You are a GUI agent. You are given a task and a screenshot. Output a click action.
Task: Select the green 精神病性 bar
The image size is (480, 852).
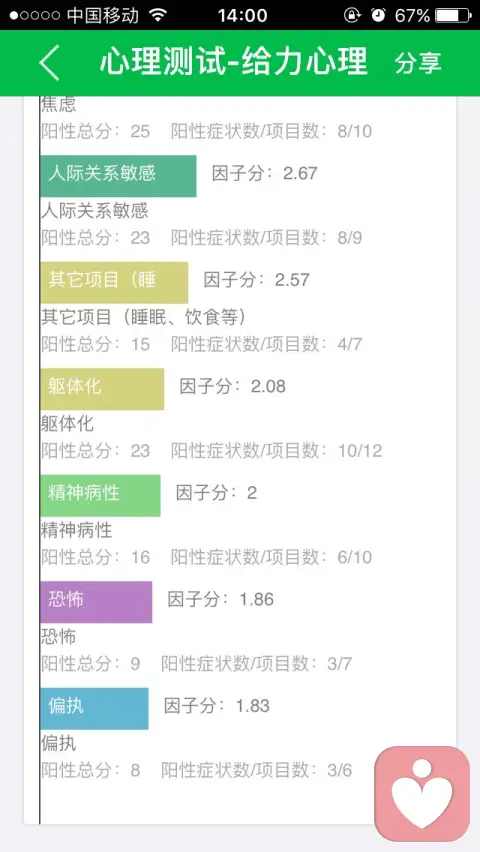(x=100, y=495)
